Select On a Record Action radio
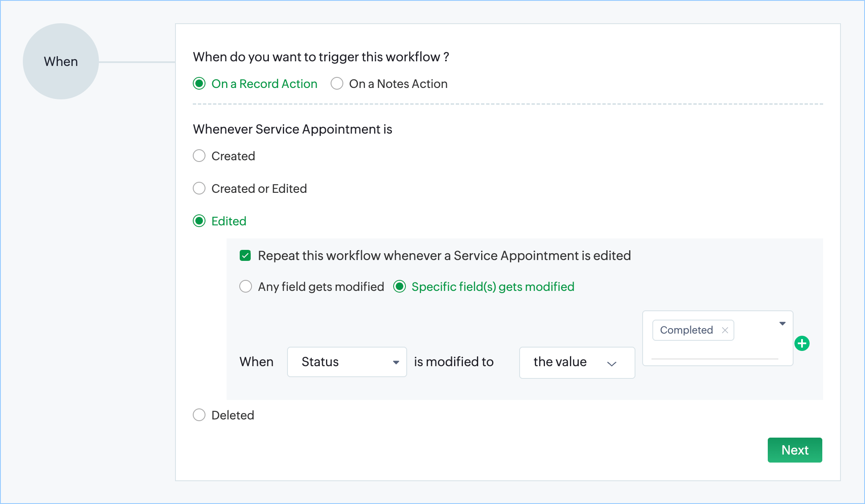 coord(199,84)
